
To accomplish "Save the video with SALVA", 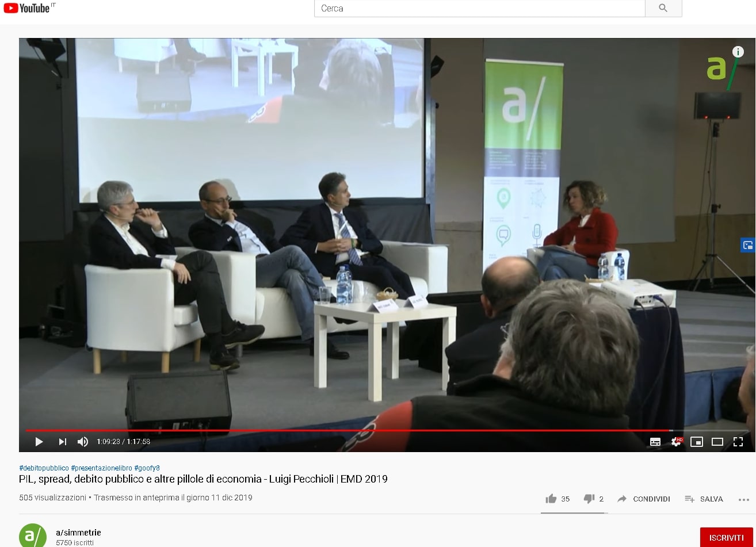I will (x=704, y=499).
